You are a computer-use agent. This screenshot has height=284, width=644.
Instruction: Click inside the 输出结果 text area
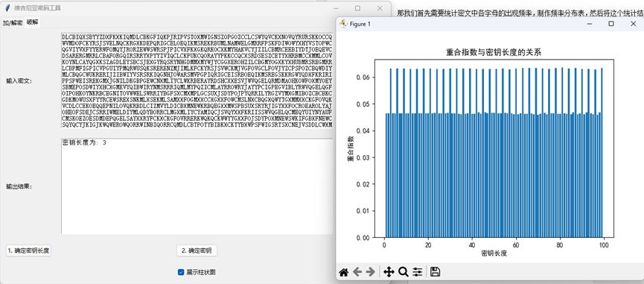[x=197, y=186]
